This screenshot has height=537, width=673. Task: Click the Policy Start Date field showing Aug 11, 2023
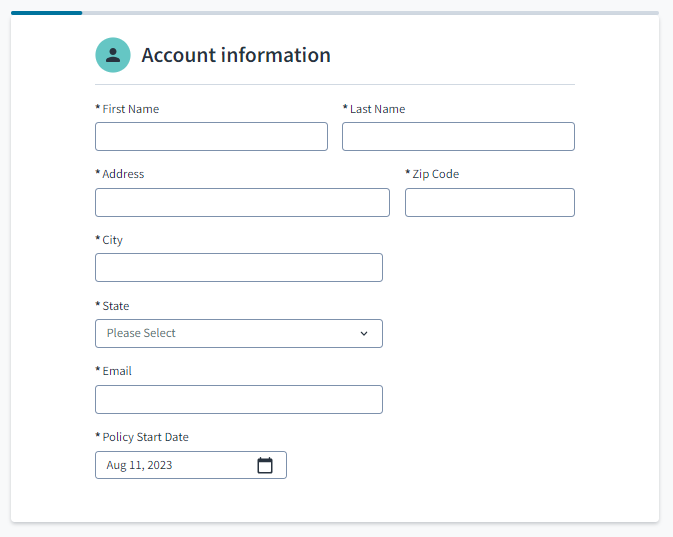click(x=191, y=465)
